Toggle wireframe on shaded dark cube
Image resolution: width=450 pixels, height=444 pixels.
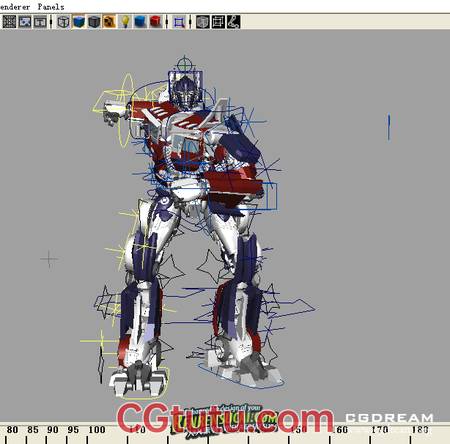pyautogui.click(x=94, y=22)
